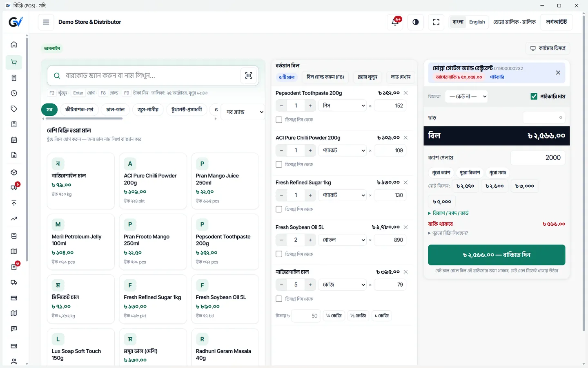Select the চাল-ডাল category tab
This screenshot has width=588, height=368.
(116, 110)
